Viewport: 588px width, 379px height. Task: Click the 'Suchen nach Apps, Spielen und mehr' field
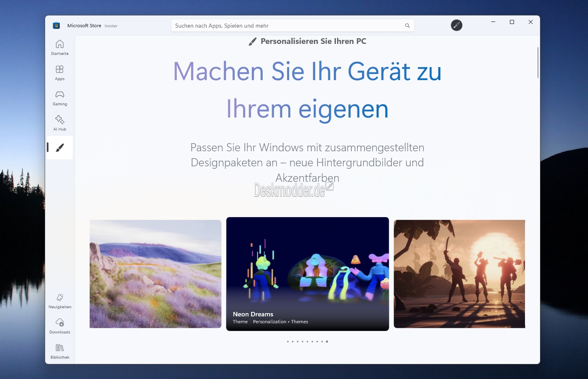click(285, 25)
